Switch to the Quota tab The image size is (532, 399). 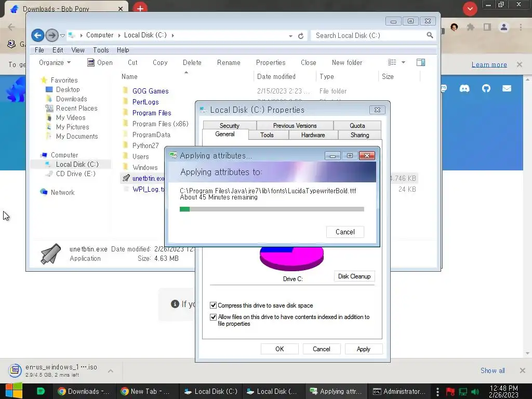tap(357, 126)
